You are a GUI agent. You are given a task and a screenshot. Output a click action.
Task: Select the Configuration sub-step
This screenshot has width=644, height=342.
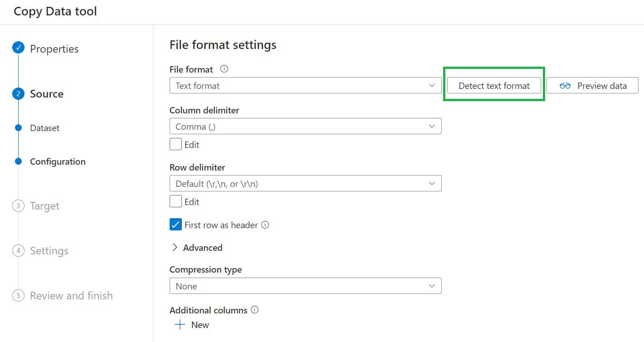57,161
